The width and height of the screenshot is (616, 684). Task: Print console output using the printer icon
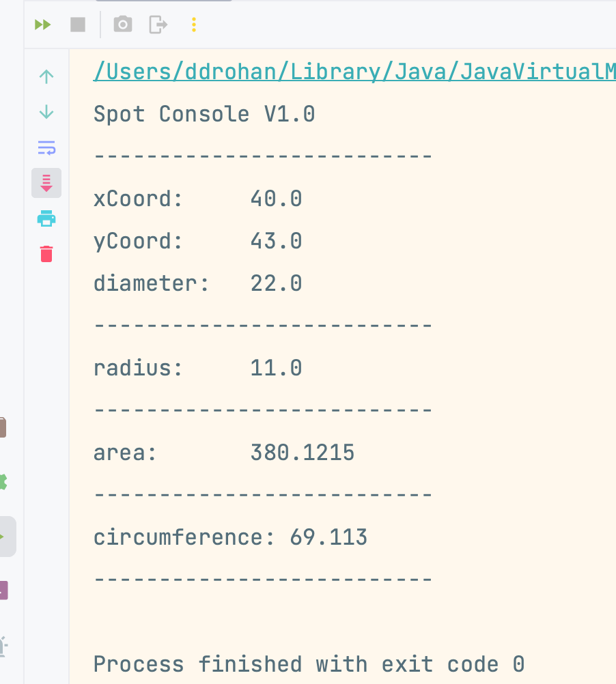coord(46,218)
